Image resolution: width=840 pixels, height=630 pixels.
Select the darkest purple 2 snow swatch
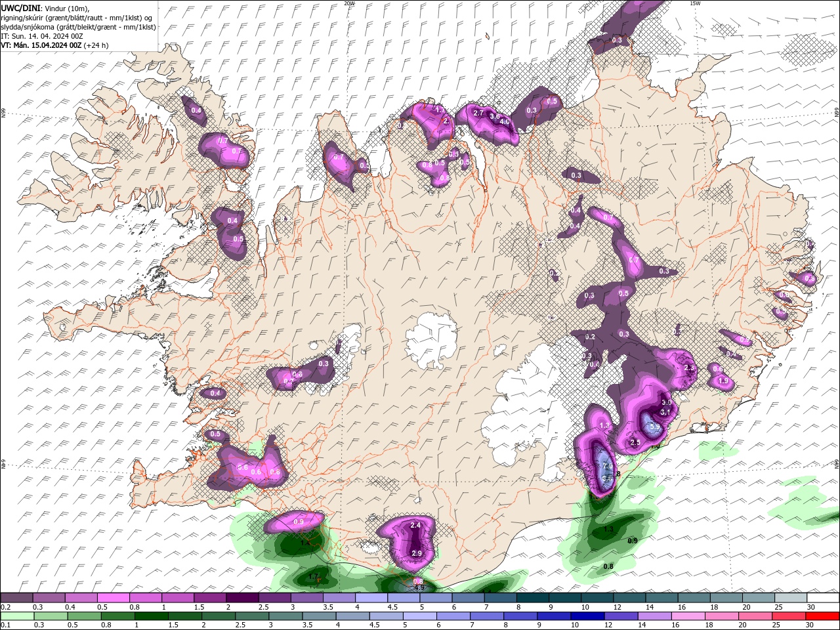pos(242,598)
